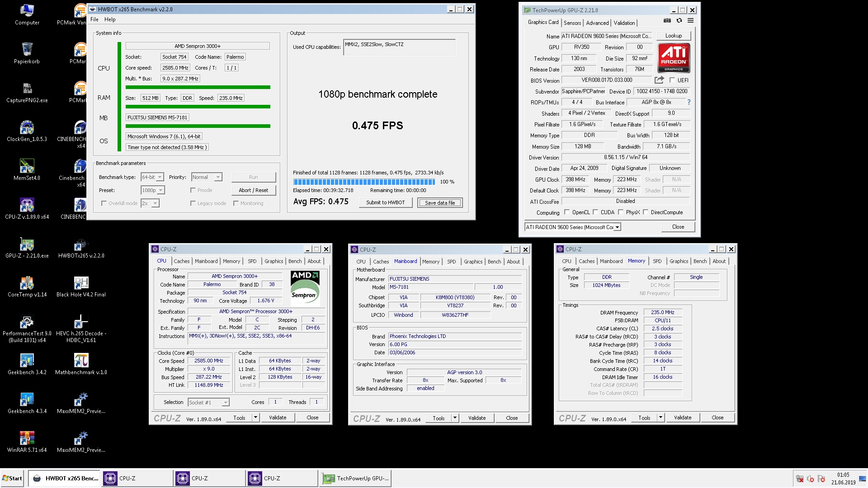Expand Tools arrow in CPU-Z Memory window
This screenshot has width=868, height=488.
click(x=660, y=418)
